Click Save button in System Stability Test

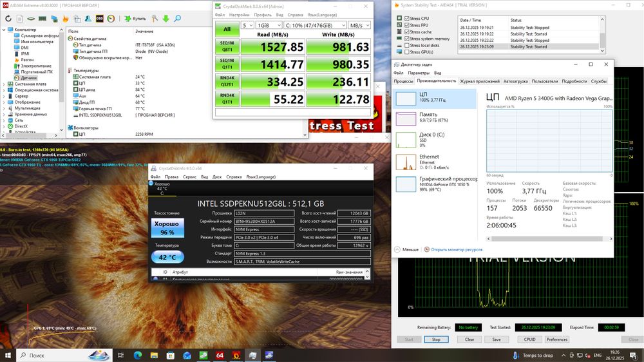click(x=497, y=339)
